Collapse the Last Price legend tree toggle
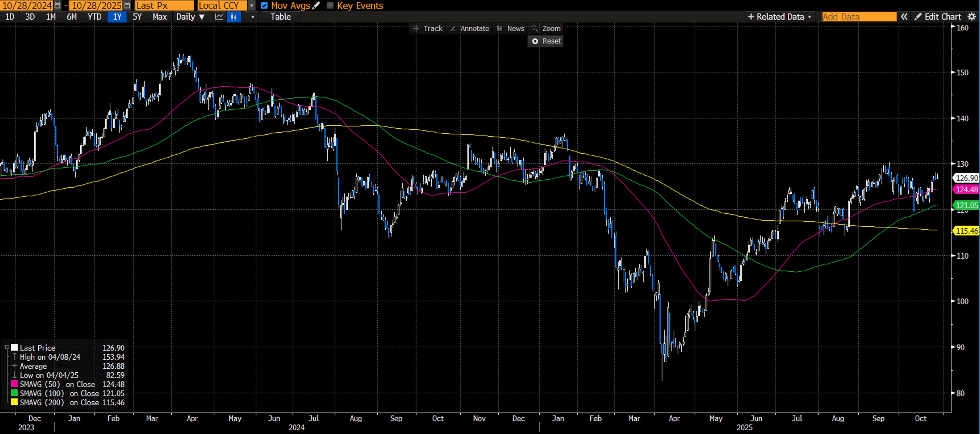 coord(7,347)
